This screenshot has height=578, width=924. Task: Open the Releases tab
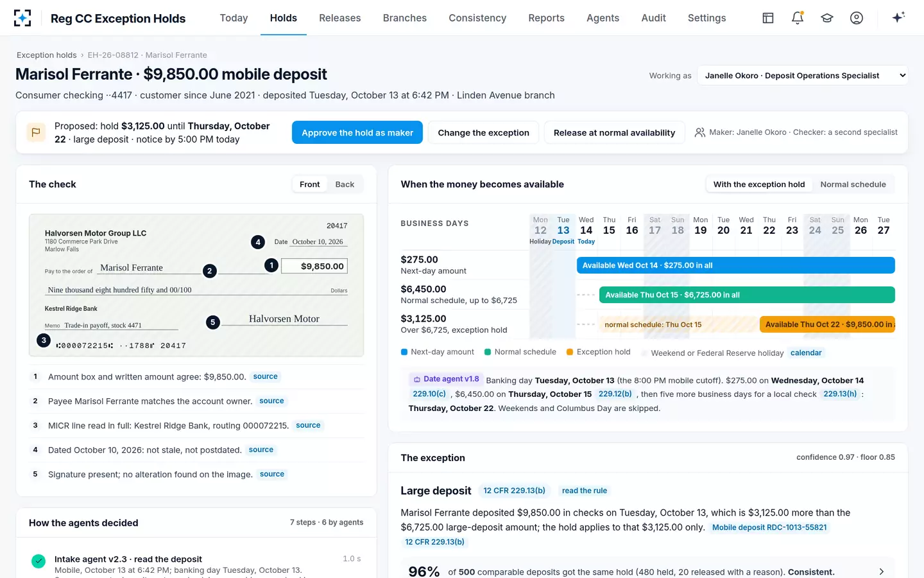[340, 18]
